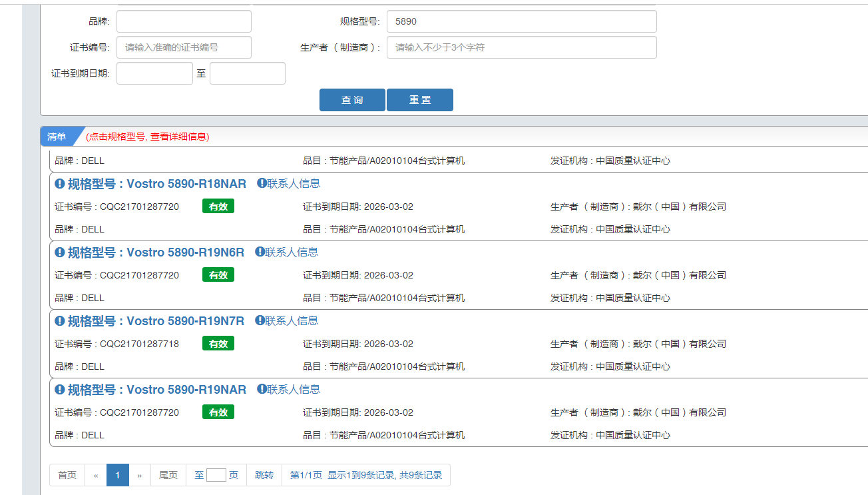
Task: Open contact info for Vostro 5890-R19N6R
Action: pos(287,252)
